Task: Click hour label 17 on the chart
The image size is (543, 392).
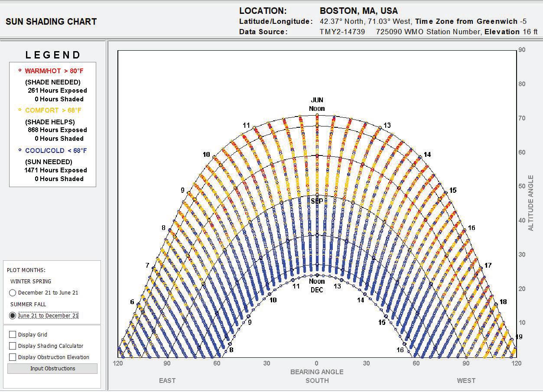Action: point(488,266)
